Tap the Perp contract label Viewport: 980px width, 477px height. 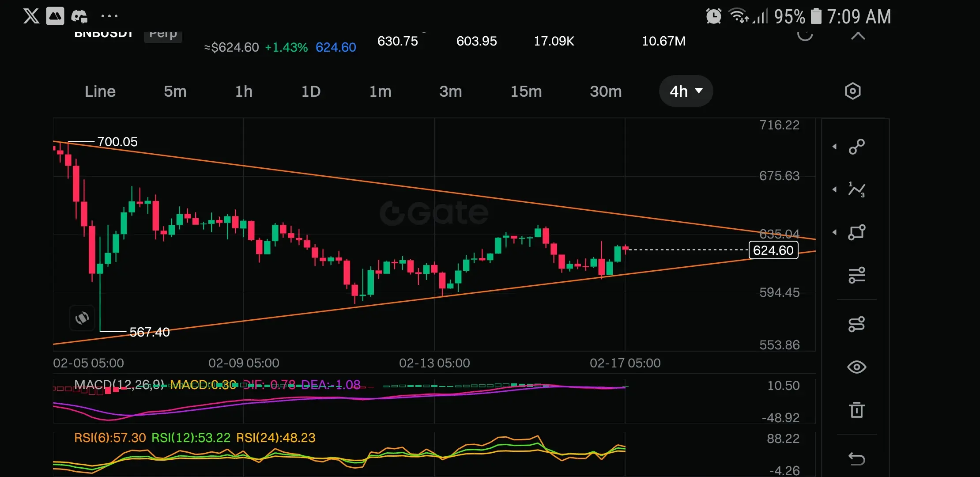[163, 34]
